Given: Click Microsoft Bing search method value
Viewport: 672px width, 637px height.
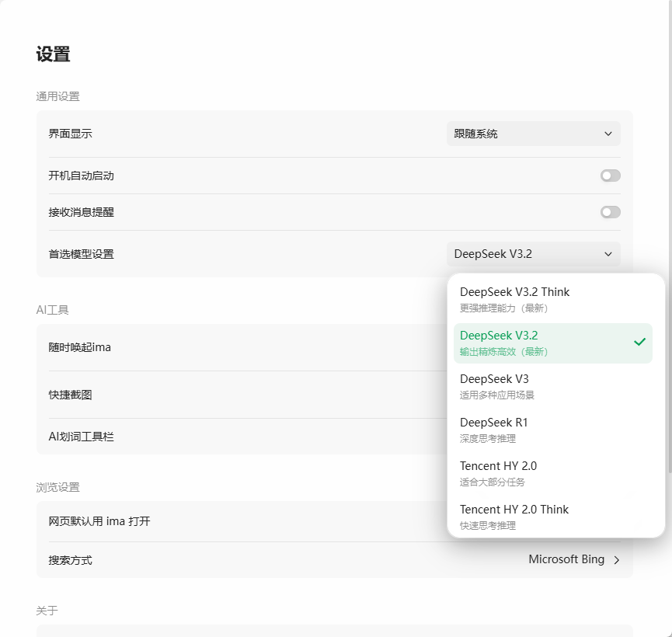Looking at the screenshot, I should (566, 559).
